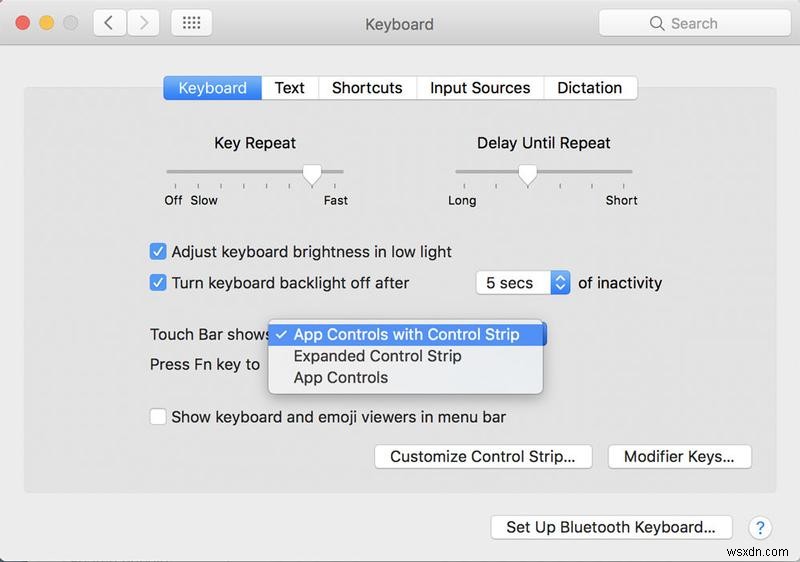Click the Delay Until Repeat slider thumb
The height and width of the screenshot is (562, 800).
click(528, 174)
